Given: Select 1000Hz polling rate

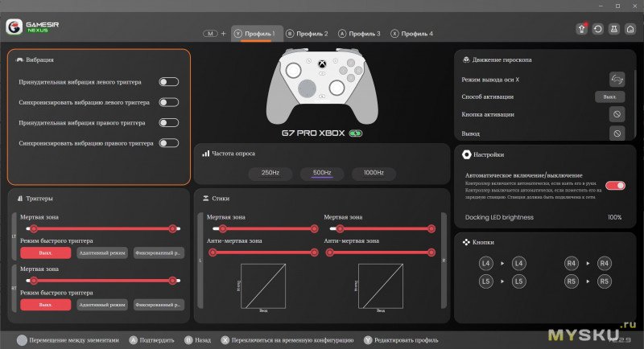Looking at the screenshot, I should 374,173.
